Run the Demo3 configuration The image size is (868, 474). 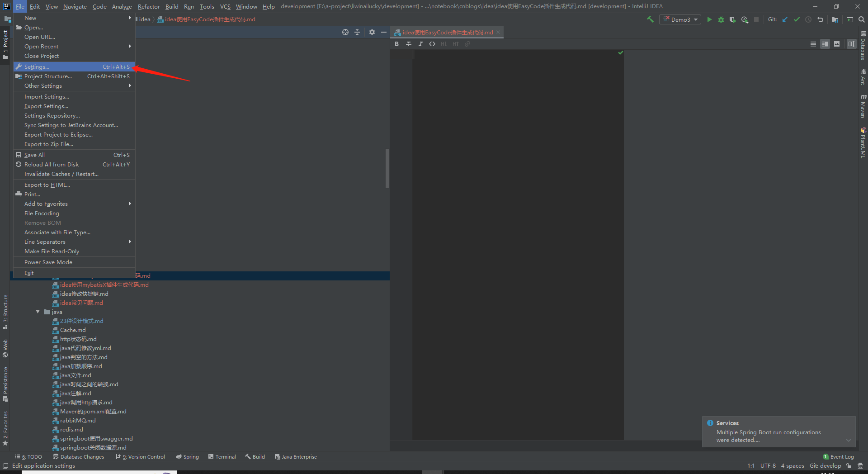click(x=709, y=19)
